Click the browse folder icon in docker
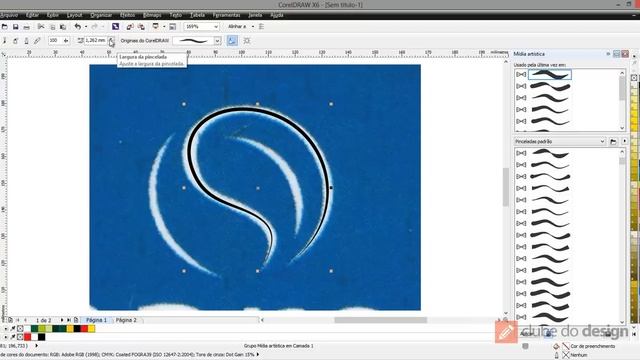This screenshot has width=640, height=360. tap(613, 141)
